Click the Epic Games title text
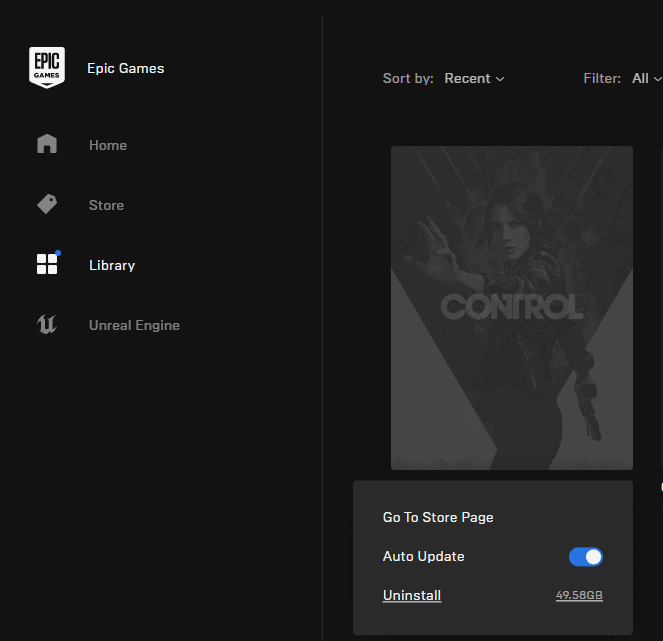 click(126, 68)
